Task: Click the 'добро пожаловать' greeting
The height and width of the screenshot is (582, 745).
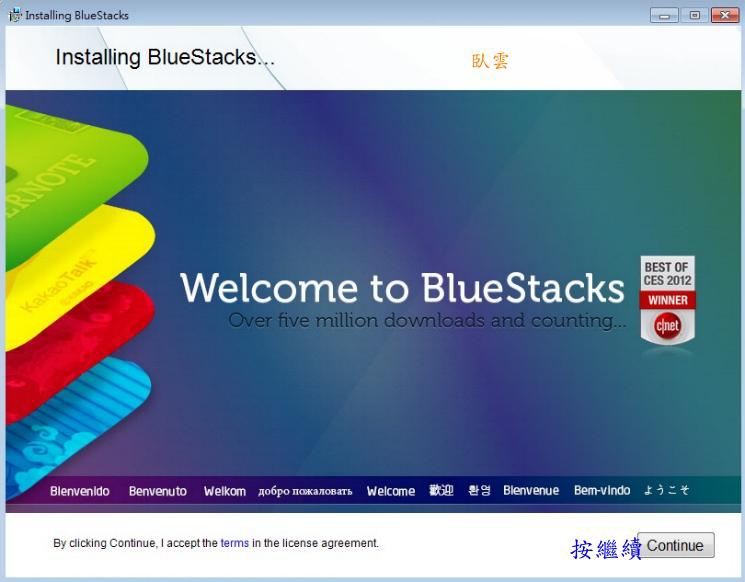Action: coord(305,492)
